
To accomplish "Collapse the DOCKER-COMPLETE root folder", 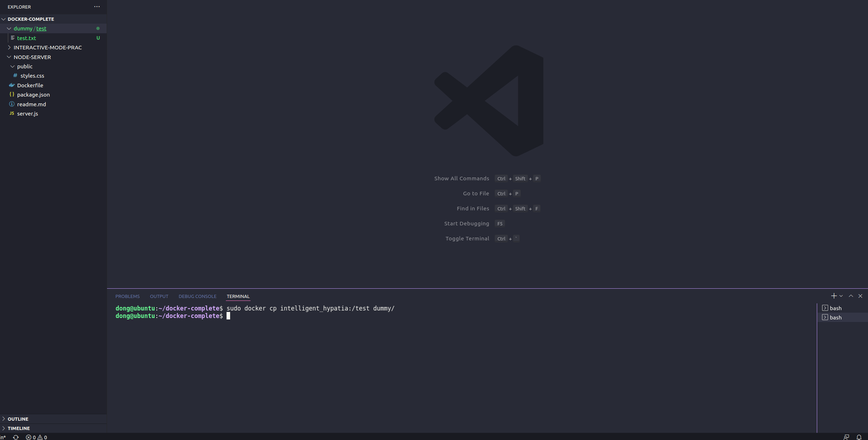I will coord(4,19).
